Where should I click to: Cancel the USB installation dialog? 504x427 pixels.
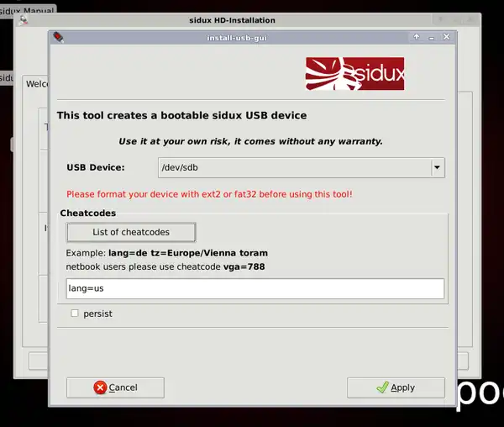[x=115, y=387]
